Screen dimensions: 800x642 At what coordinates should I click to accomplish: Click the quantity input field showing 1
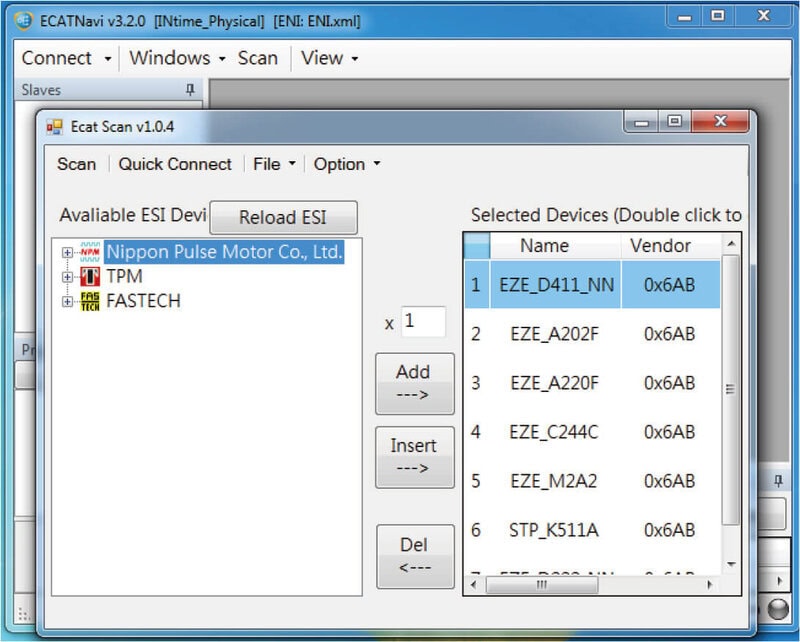[x=423, y=322]
